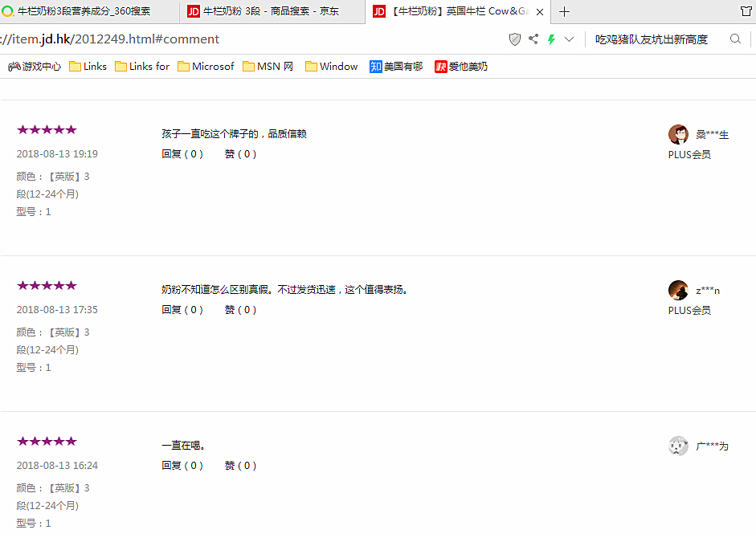756x534 pixels.
Task: Click avatar of reviewer 桑***生
Action: pyautogui.click(x=678, y=134)
